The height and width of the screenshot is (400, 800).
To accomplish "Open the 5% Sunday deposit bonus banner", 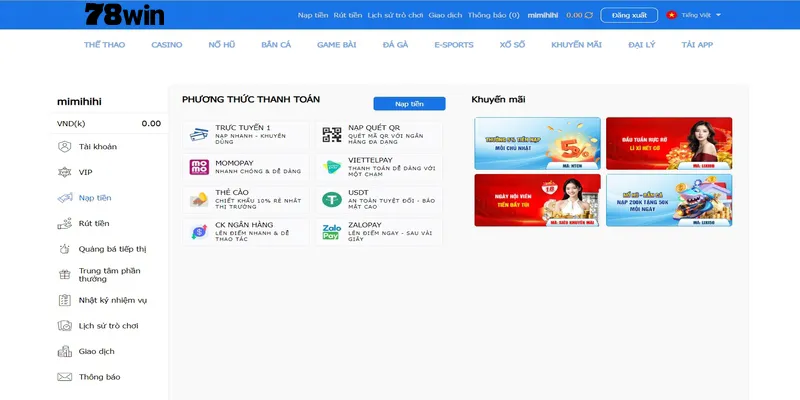I will pos(537,143).
